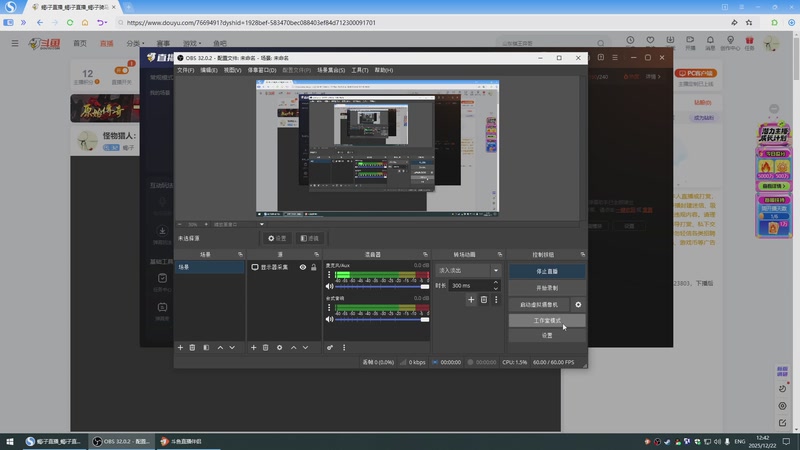The image size is (800, 450).
Task: Increase transition duration with stepper arrow
Action: click(496, 283)
